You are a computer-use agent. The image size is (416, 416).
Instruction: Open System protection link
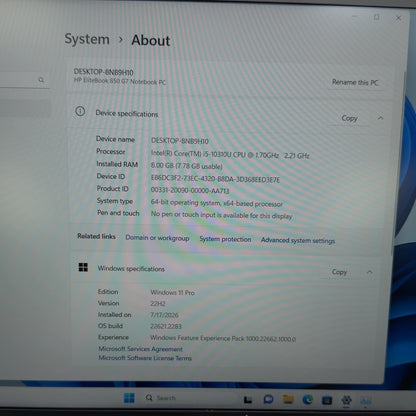(225, 239)
